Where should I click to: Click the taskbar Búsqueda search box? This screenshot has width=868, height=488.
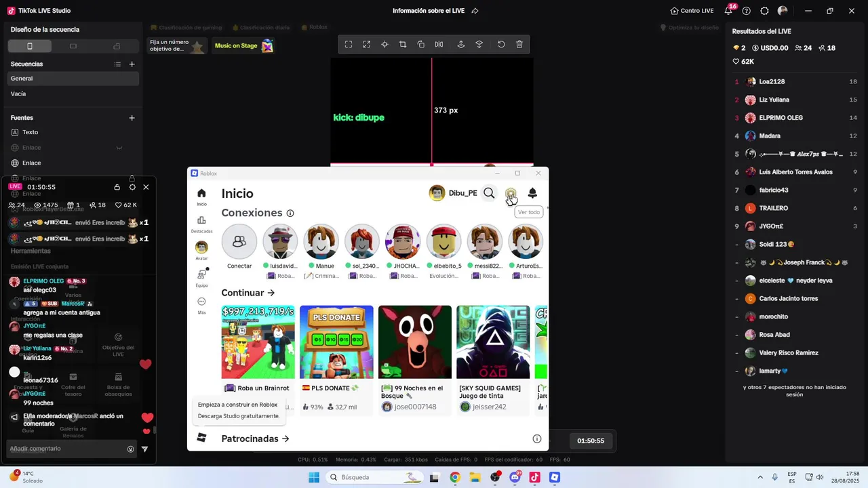click(x=374, y=477)
